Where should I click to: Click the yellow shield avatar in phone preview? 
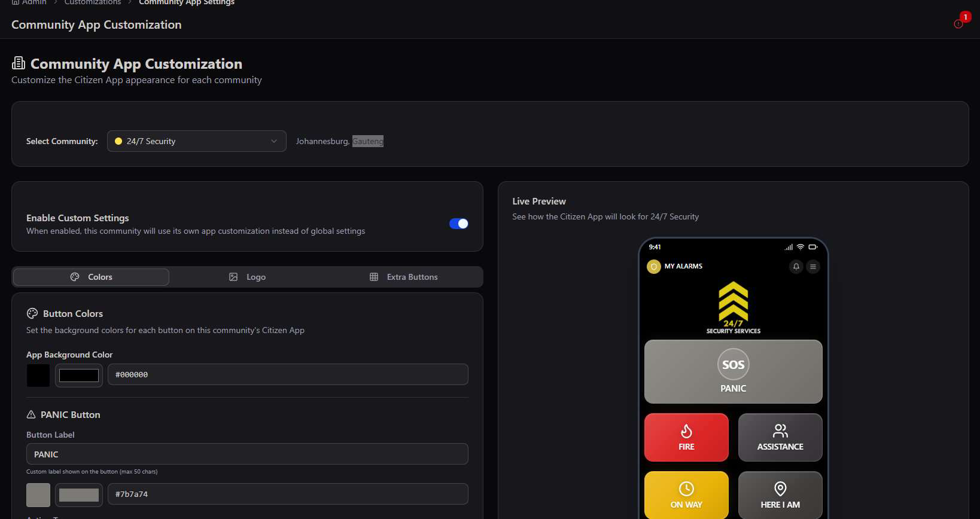point(654,267)
